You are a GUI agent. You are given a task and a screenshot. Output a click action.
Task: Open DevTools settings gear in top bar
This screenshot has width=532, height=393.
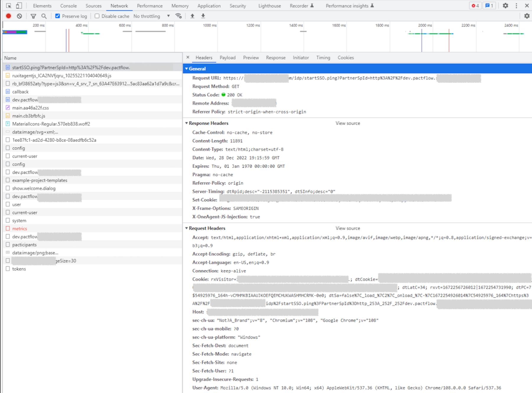(505, 6)
